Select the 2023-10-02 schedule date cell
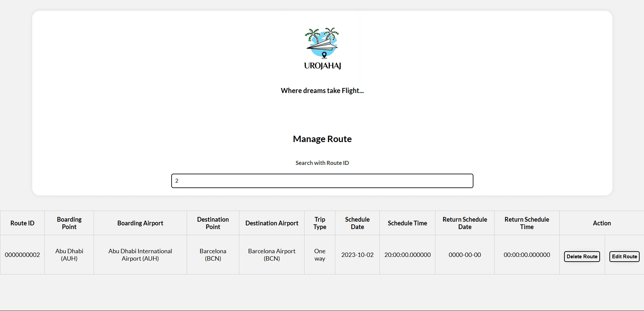This screenshot has height=311, width=644. coord(357,255)
